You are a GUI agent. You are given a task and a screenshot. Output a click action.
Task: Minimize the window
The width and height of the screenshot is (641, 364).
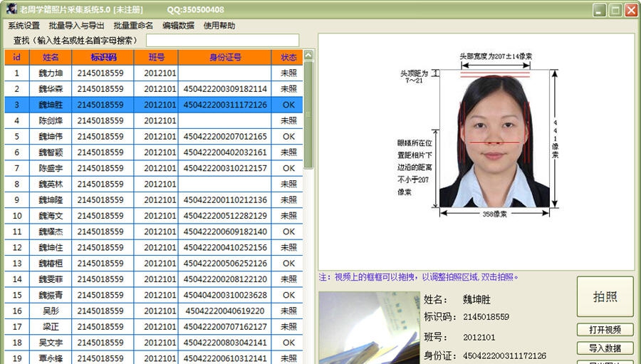point(600,10)
